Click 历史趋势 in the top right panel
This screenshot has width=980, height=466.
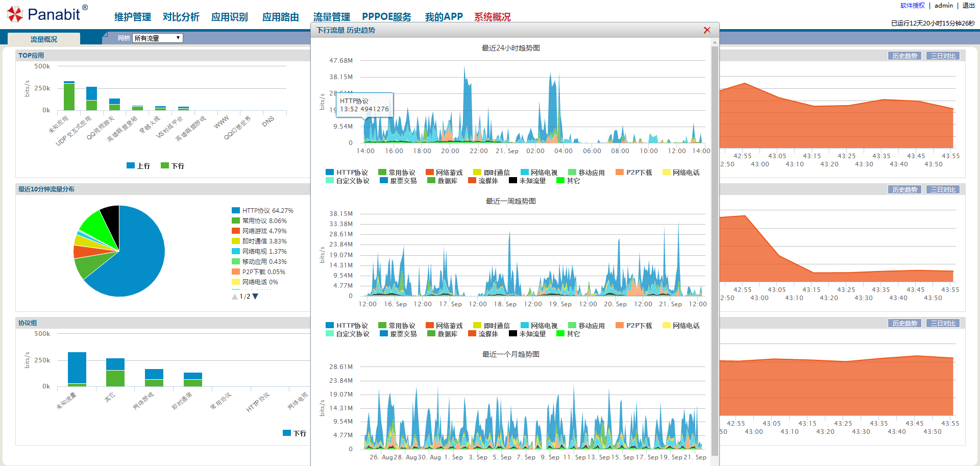pyautogui.click(x=905, y=56)
